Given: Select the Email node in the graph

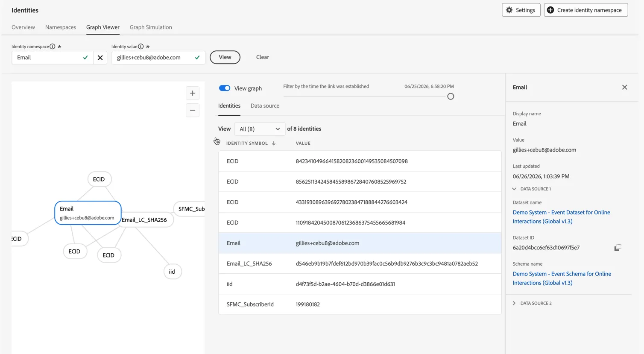Looking at the screenshot, I should click(x=88, y=213).
